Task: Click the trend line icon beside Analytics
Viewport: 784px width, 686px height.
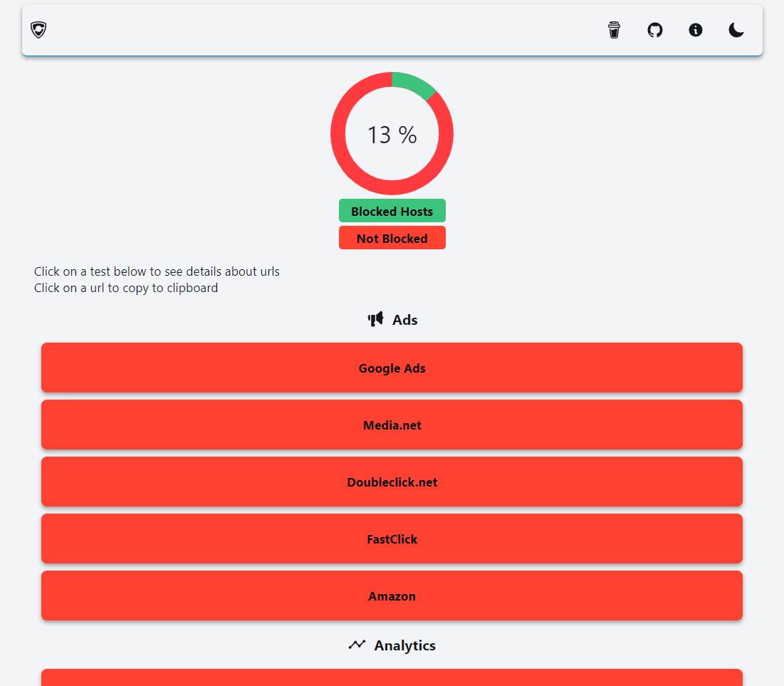Action: [x=356, y=645]
